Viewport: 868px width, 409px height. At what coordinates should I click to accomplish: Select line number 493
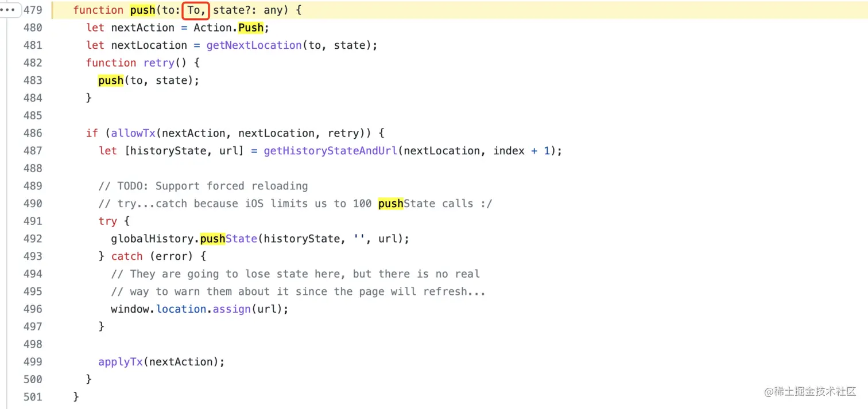[x=33, y=256]
